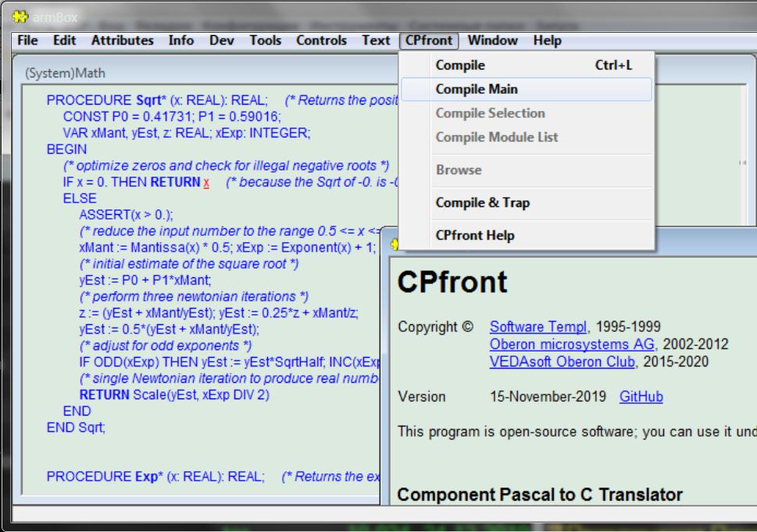Choose Compile Main in the CPfront menu
Viewport: 757px width, 532px height.
[527, 89]
